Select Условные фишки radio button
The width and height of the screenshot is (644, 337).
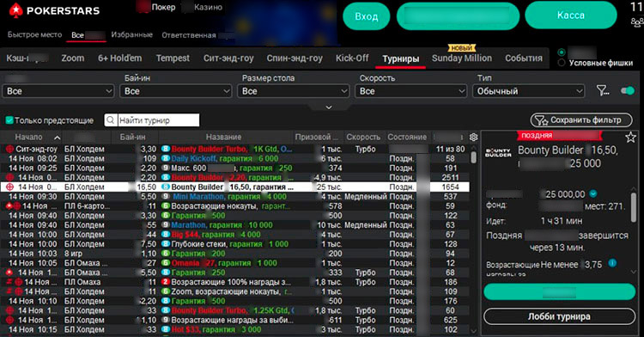(562, 63)
